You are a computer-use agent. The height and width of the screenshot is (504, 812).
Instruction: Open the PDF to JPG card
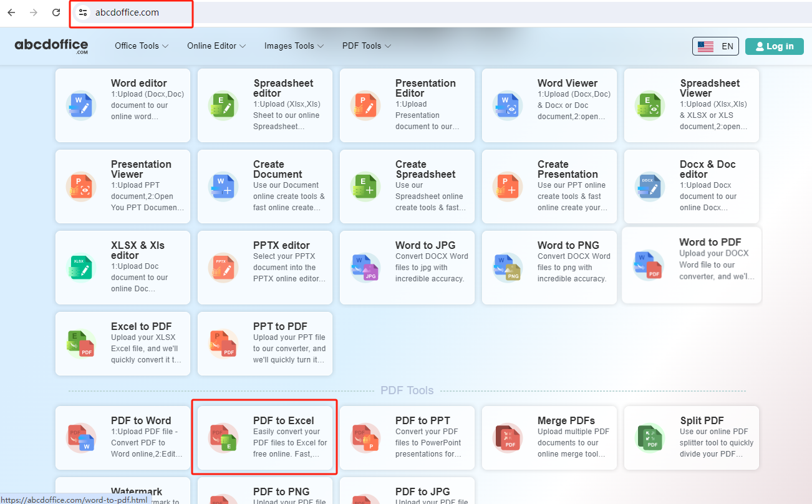407,491
